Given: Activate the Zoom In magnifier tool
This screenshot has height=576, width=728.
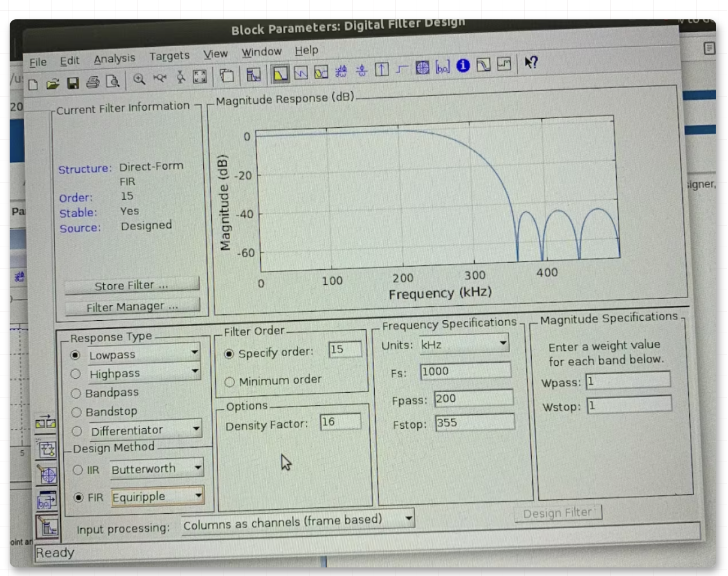Looking at the screenshot, I should tap(139, 80).
